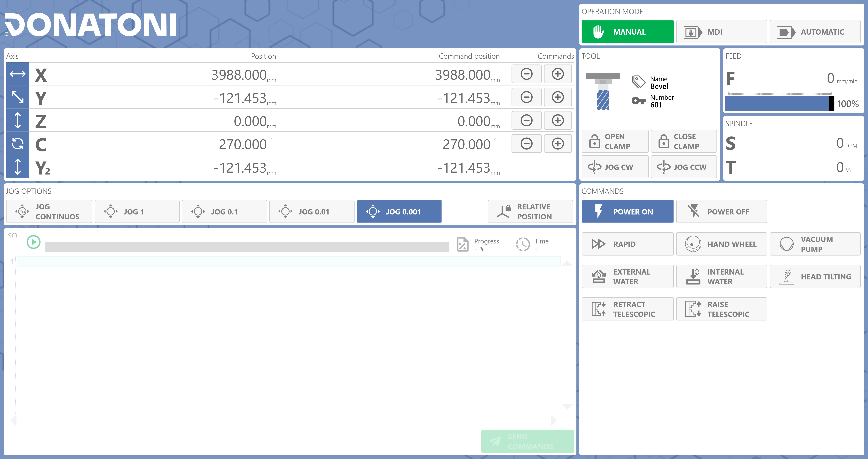Click the tool number key icon
The width and height of the screenshot is (868, 459).
coord(638,100)
